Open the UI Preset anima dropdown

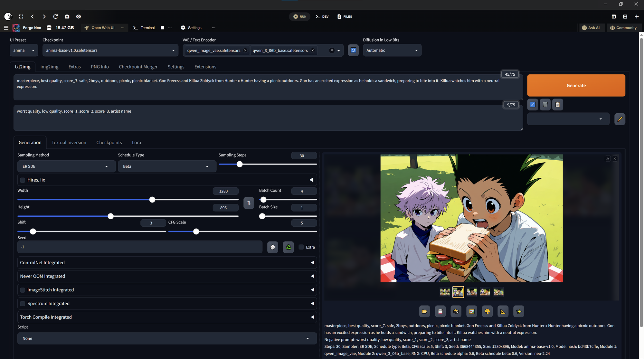click(x=24, y=50)
